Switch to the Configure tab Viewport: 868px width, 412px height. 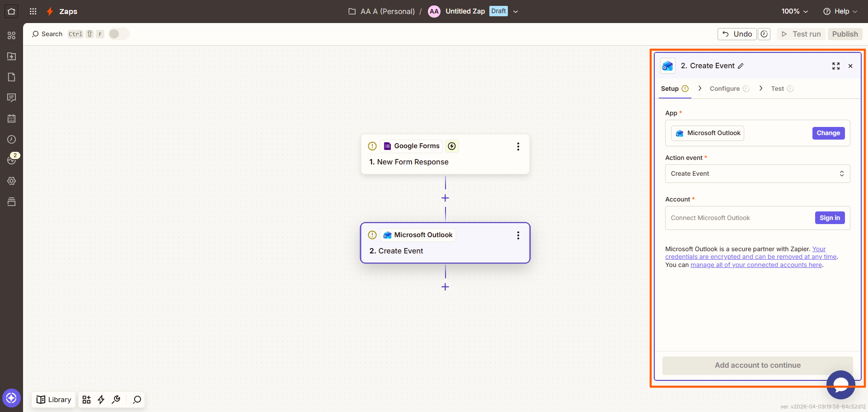tap(729, 89)
